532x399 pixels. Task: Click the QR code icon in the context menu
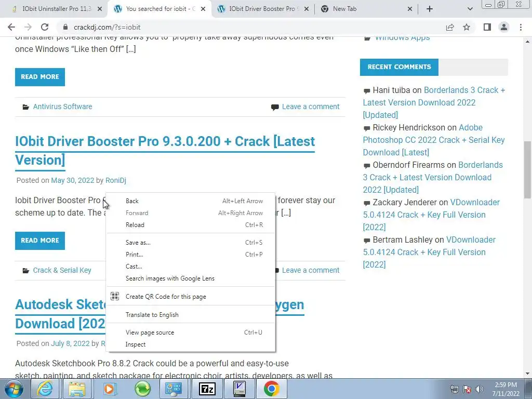point(115,296)
